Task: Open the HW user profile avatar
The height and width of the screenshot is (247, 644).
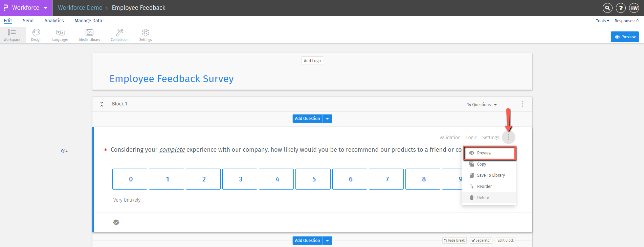Action: click(x=634, y=8)
